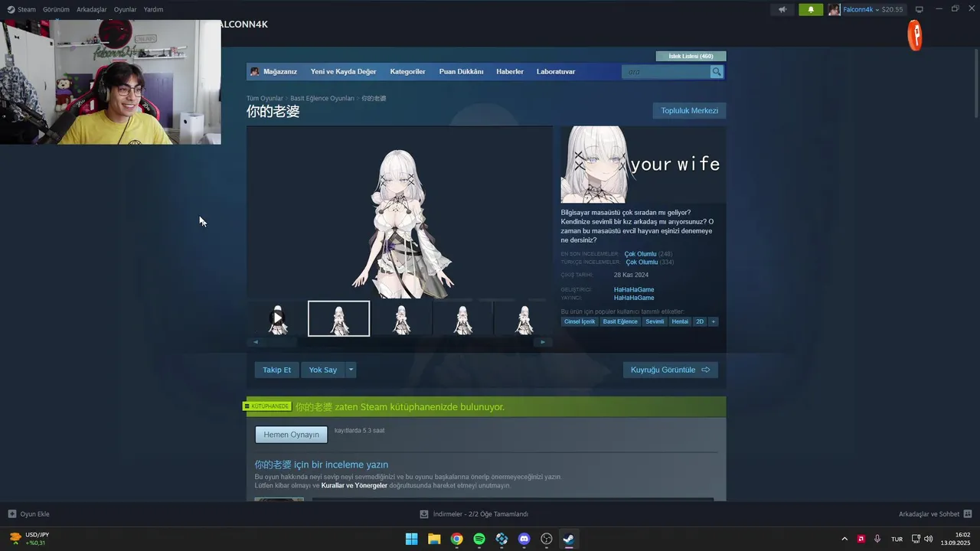Screen dimensions: 980x551
Task: Click microphone icon in system tray
Action: (877, 539)
